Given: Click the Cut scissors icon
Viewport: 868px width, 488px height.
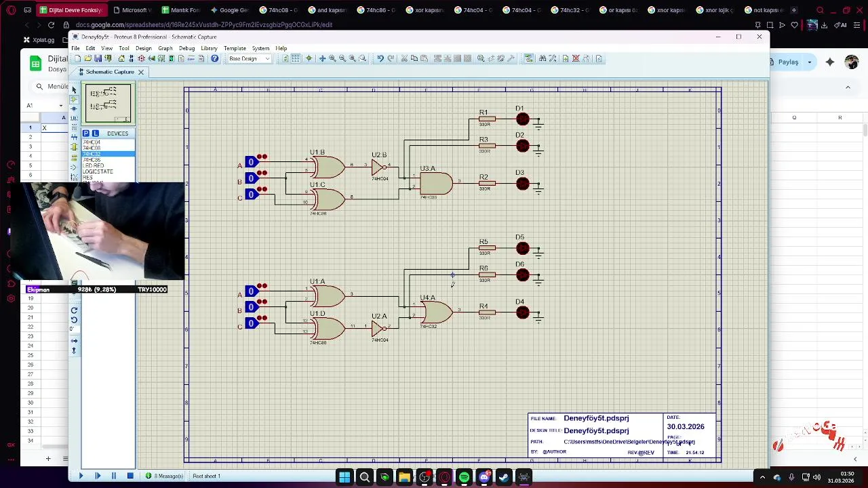Looking at the screenshot, I should tap(404, 58).
